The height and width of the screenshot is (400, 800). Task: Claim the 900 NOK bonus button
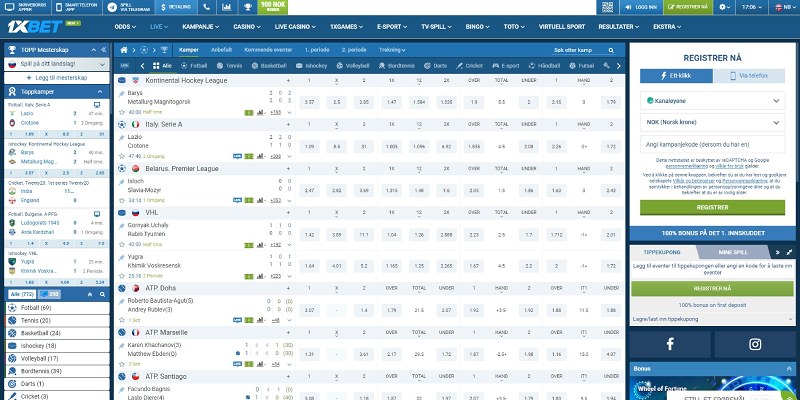(x=272, y=7)
